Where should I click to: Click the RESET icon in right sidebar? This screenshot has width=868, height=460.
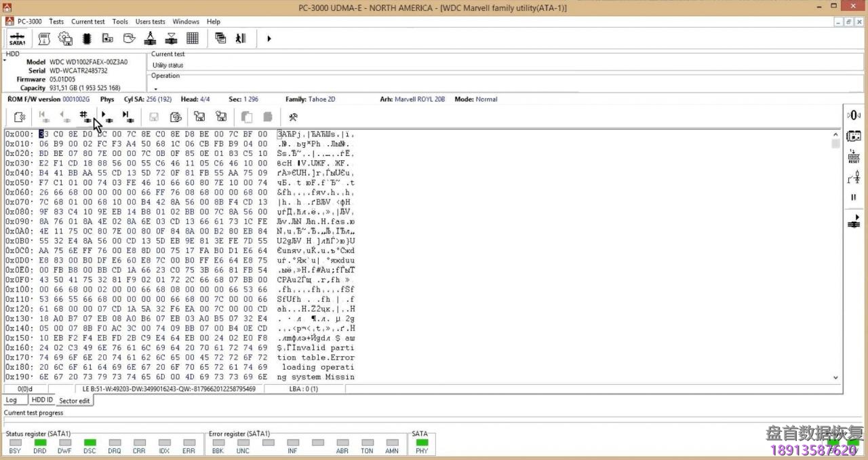[854, 157]
